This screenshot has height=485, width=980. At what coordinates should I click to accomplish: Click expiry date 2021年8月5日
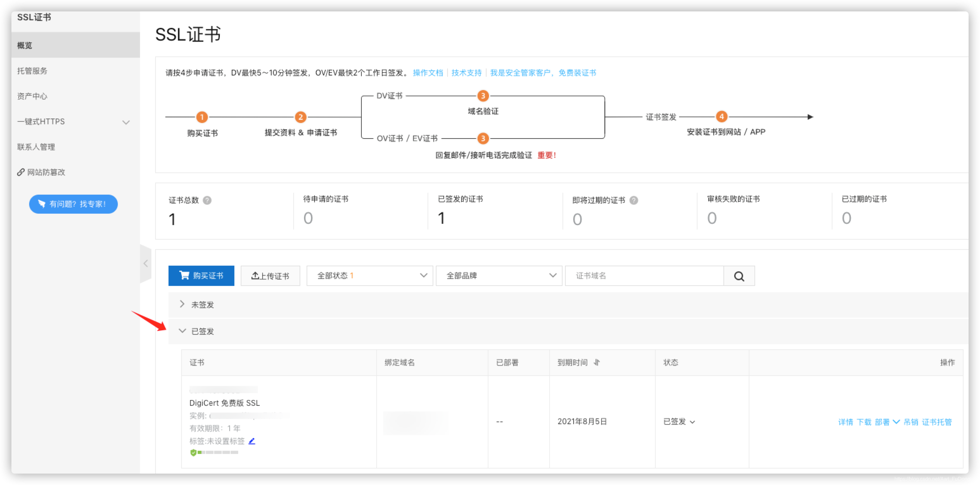point(582,422)
